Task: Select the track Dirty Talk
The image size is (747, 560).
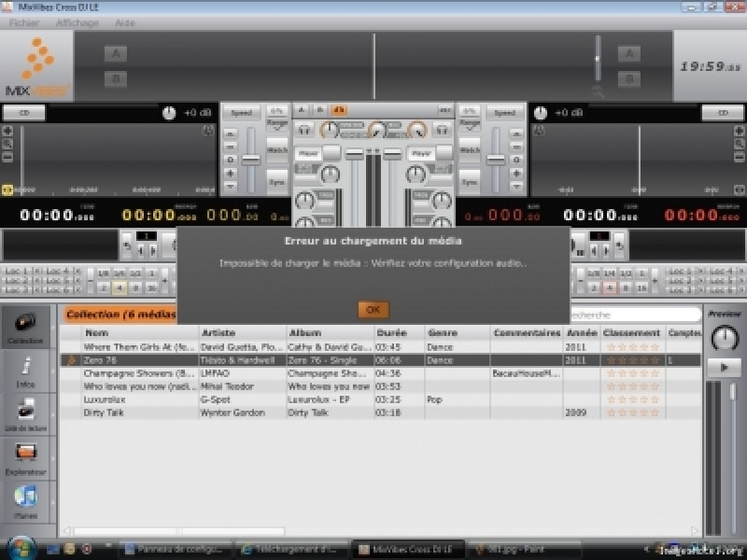Action: 380,413
